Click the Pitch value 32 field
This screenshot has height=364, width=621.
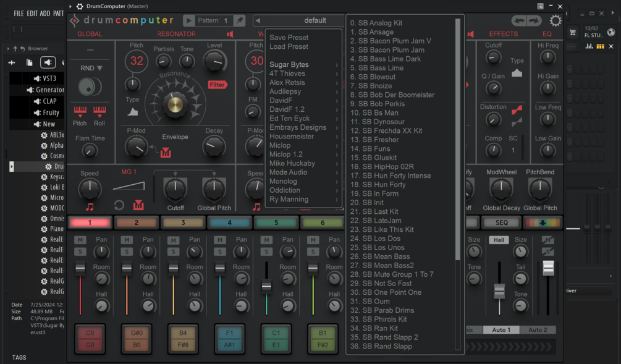[x=137, y=61]
